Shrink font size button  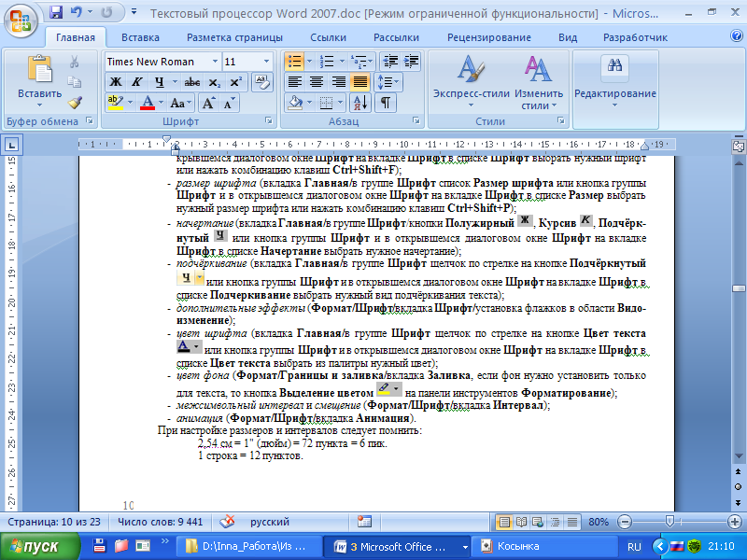click(x=229, y=103)
